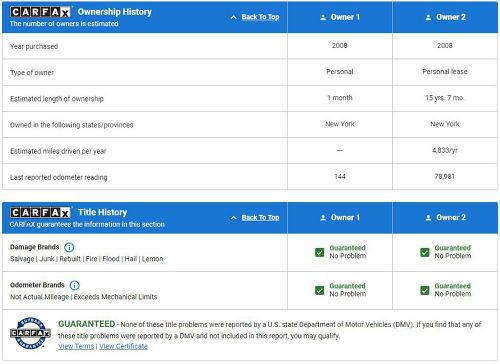
Task: Click up chevron beside Title History Back To Top
Action: (234, 218)
